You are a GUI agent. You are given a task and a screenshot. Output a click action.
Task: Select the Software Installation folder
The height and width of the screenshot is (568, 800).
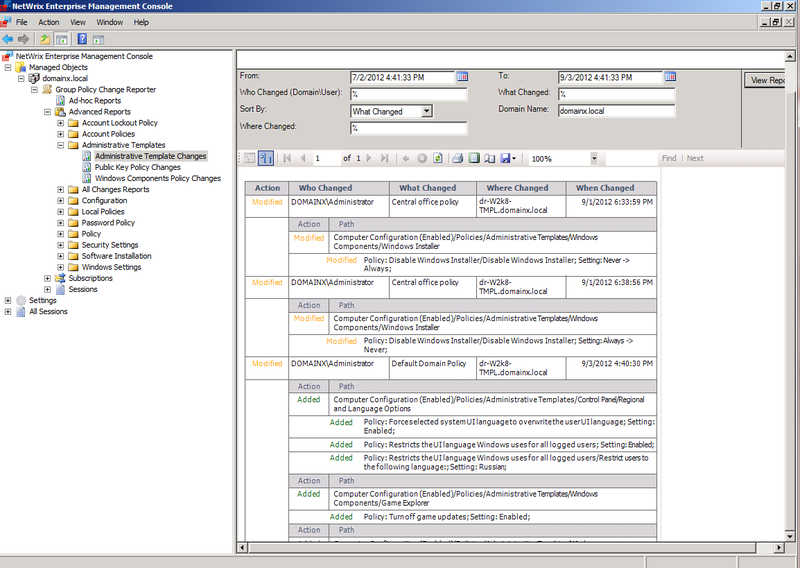(x=116, y=256)
